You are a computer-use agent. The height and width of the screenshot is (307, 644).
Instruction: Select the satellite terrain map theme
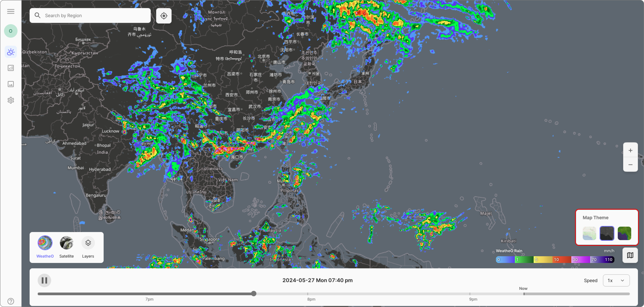(x=624, y=233)
